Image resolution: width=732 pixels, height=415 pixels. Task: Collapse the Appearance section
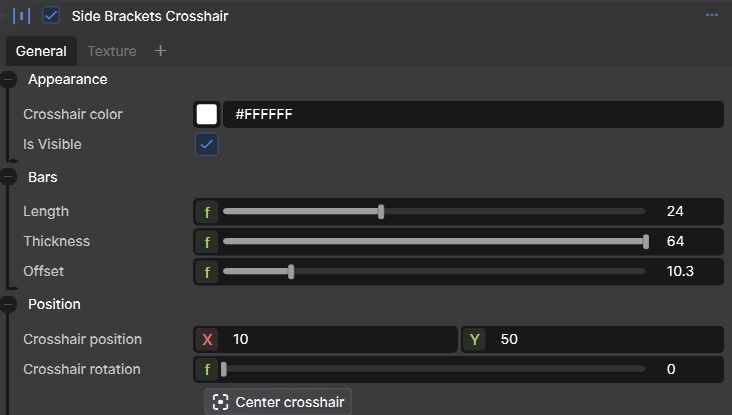click(x=8, y=79)
